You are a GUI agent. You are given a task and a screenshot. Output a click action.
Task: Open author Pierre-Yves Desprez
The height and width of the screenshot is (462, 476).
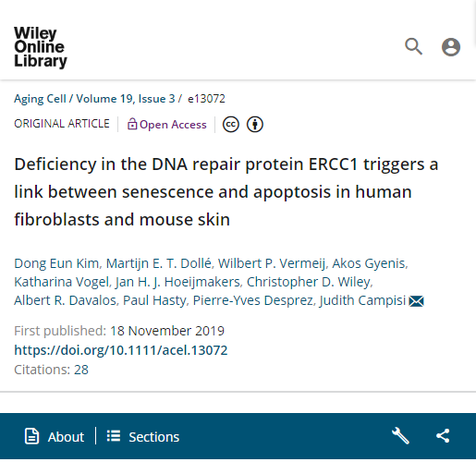(253, 300)
